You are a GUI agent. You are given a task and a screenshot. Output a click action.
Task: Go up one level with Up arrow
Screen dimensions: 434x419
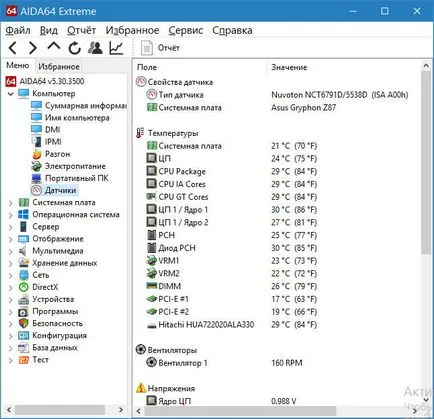coord(54,47)
